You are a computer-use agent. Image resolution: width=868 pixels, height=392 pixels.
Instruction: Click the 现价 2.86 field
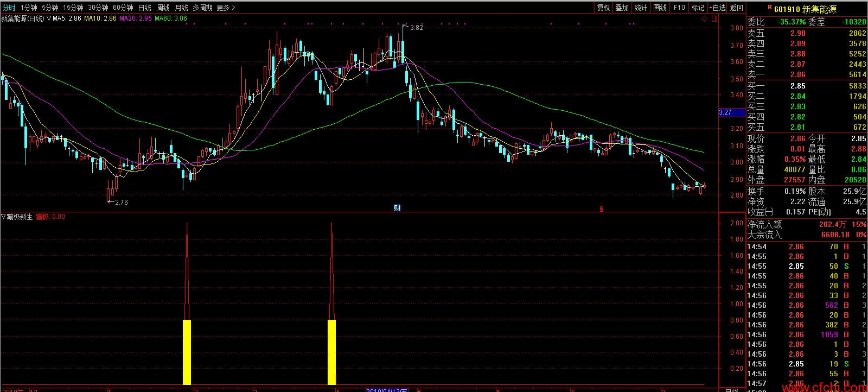point(776,138)
